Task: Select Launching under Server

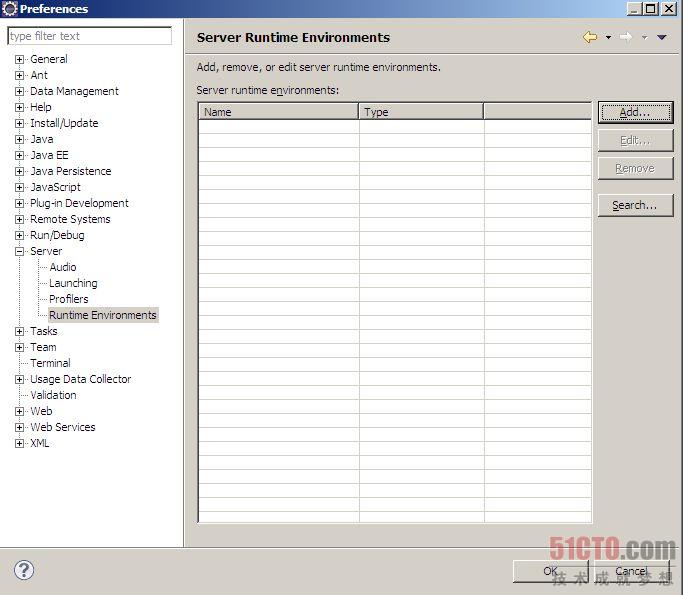Action: [73, 283]
